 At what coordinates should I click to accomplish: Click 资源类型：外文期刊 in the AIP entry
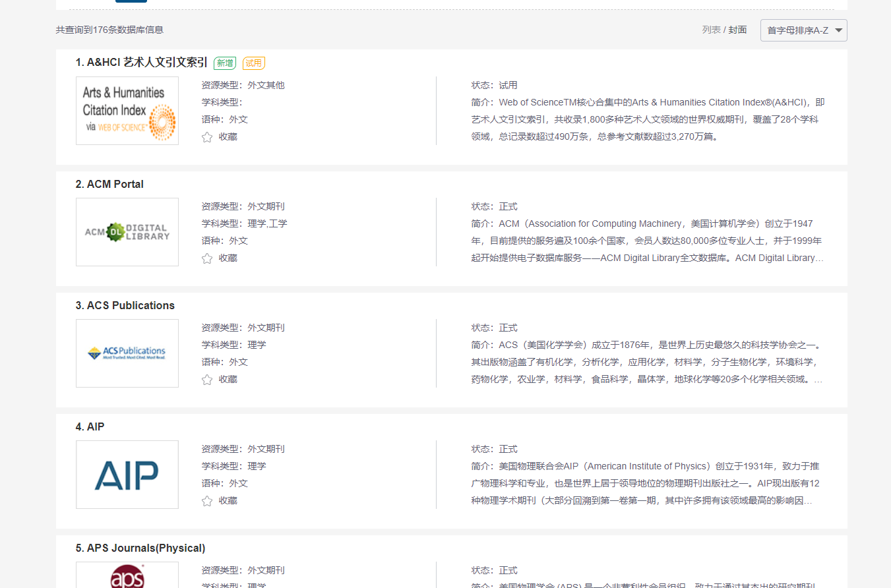[x=243, y=450]
